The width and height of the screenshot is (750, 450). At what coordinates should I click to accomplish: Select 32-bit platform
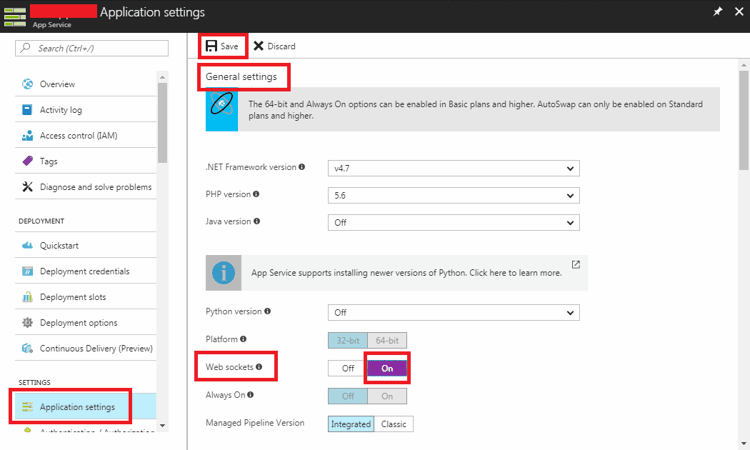pos(348,340)
